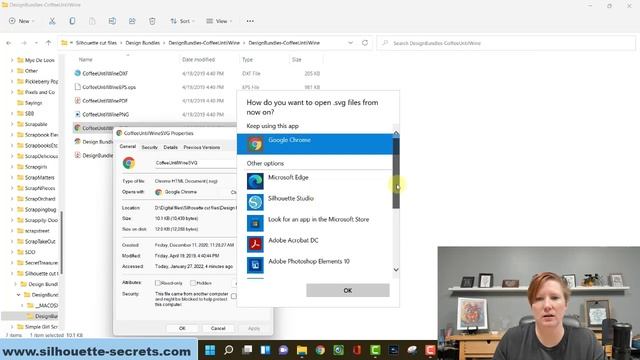Screen dimensions: 640x360
Task: Select Google Chrome in app chooser
Action: click(x=315, y=144)
